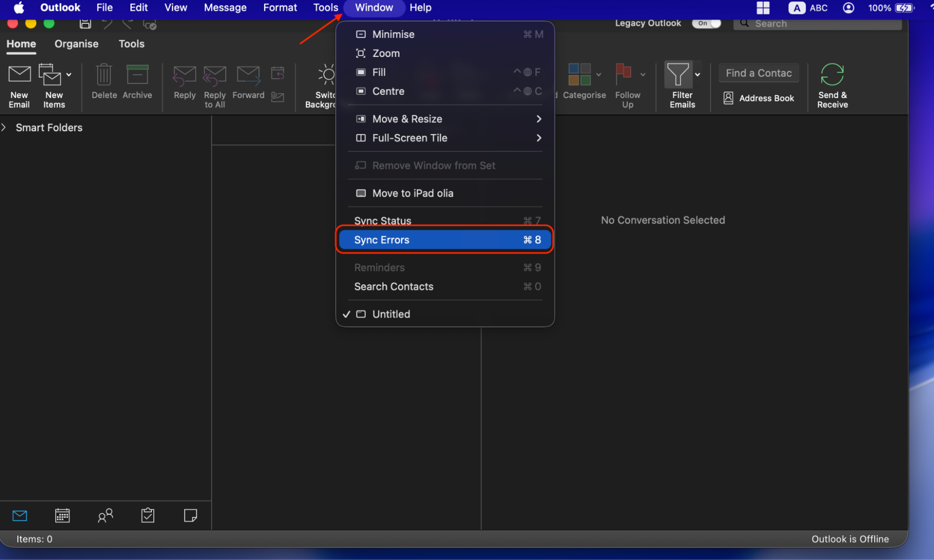Switch to Tasks view in bottom bar
This screenshot has width=934, height=560.
click(x=148, y=516)
